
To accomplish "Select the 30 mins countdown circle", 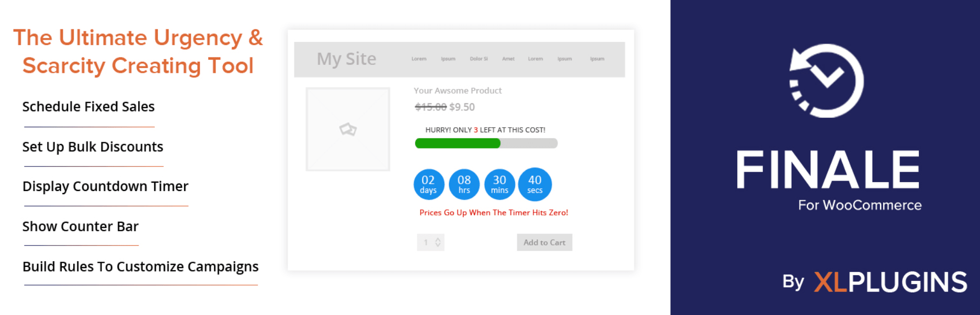I will 499,184.
